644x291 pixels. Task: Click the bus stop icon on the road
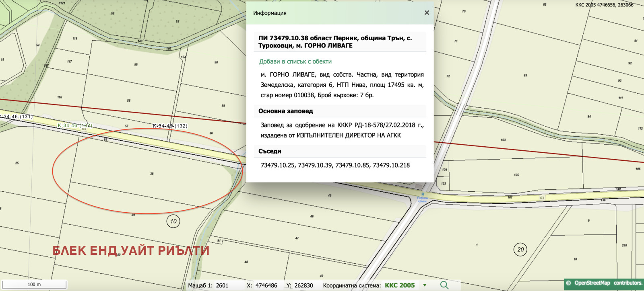pyautogui.click(x=422, y=194)
